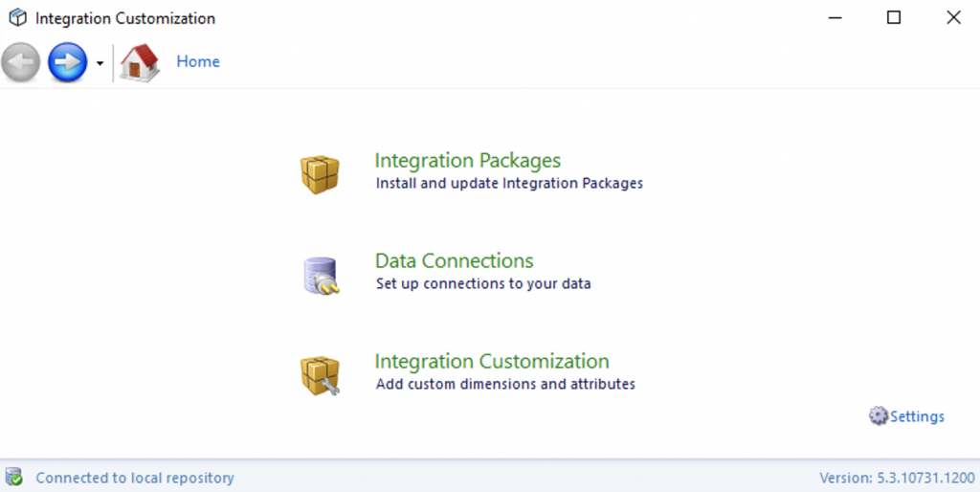Click the Integration Customization wrench box icon
This screenshot has height=492, width=980.
320,375
